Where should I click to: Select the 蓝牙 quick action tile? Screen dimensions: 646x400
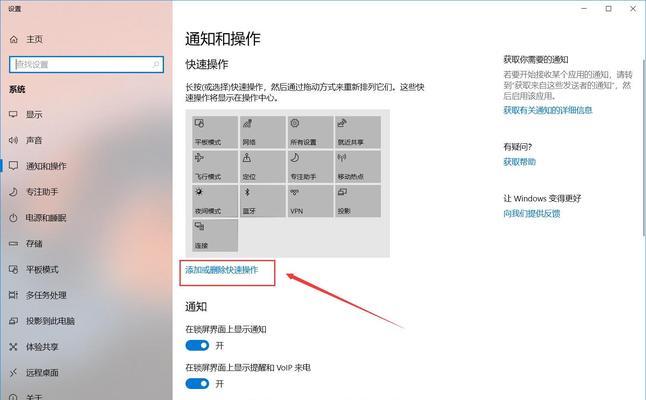point(262,201)
